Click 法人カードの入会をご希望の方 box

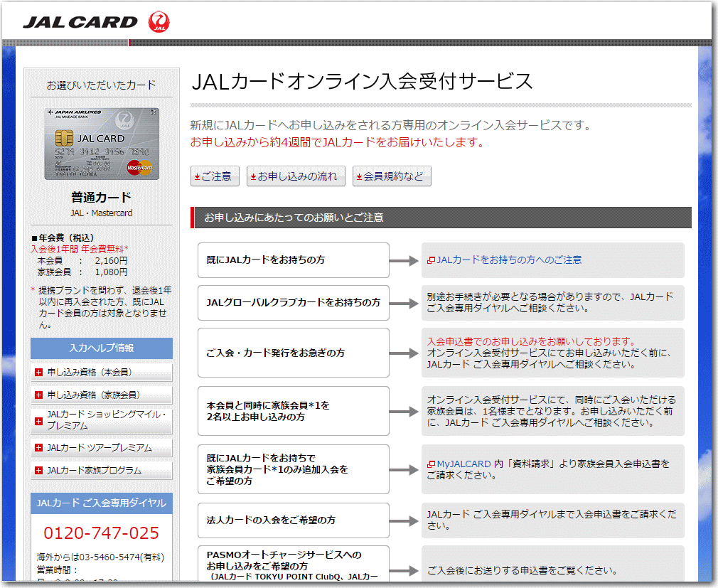(294, 520)
